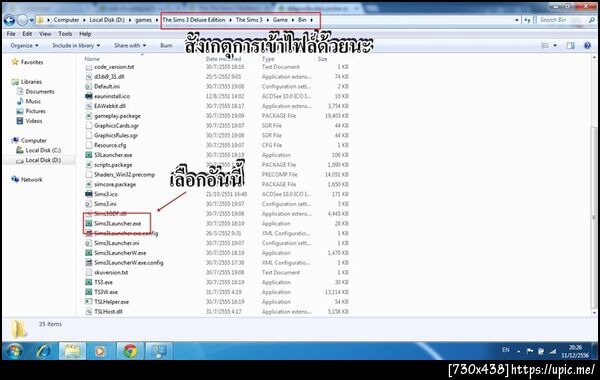
Task: Open Favorites in the navigation pane
Action: 32,62
